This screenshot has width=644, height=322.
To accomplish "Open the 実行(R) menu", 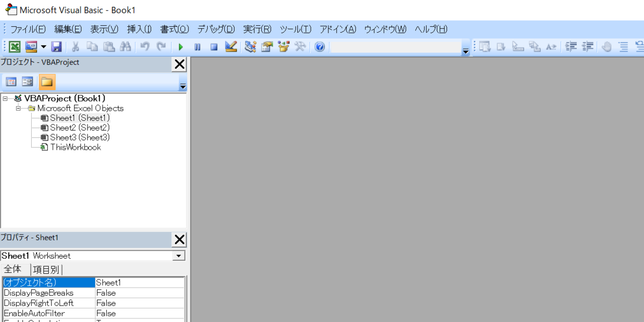I will (x=257, y=29).
